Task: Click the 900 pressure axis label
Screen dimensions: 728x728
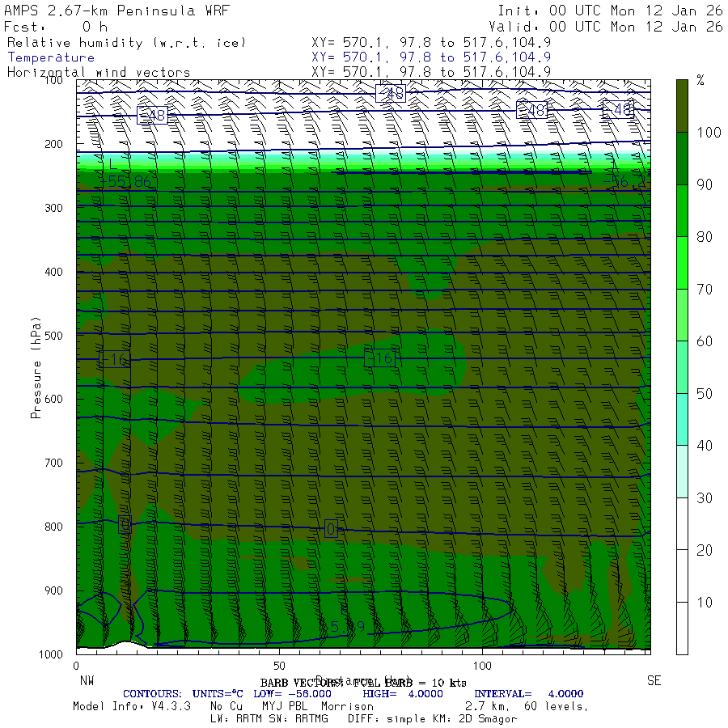Action: [x=53, y=590]
